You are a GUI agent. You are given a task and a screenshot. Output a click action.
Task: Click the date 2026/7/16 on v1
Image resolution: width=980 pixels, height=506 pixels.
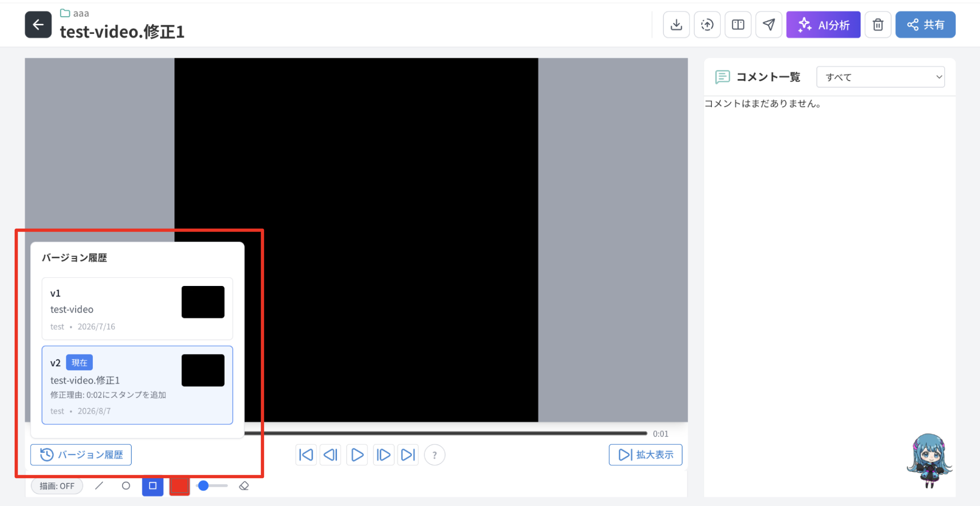click(x=96, y=327)
